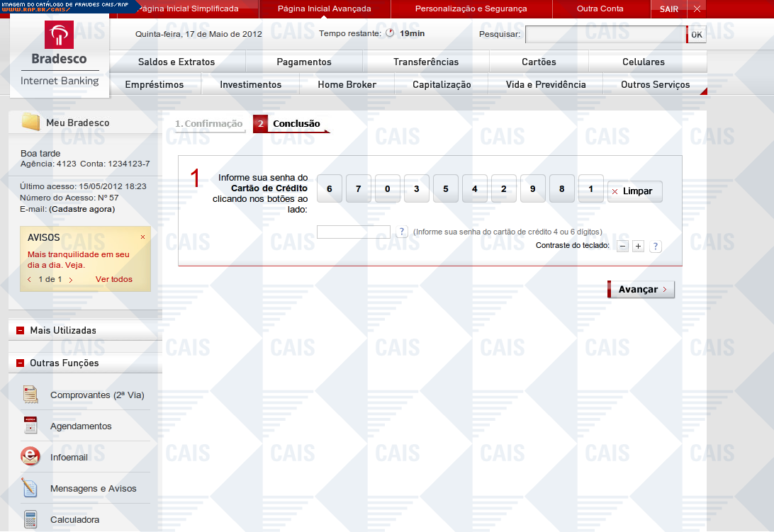Click the Cadastre agora email link

click(x=82, y=209)
